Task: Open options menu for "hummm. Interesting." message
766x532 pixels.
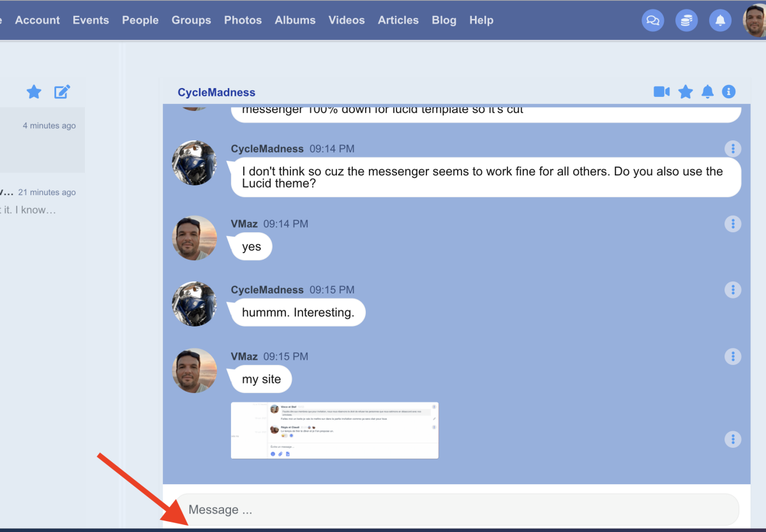Action: (733, 290)
